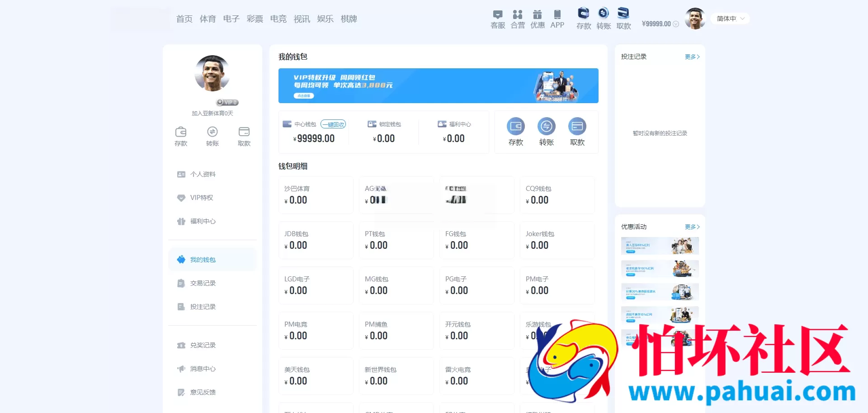This screenshot has width=868, height=413.
Task: Open 福利中心 in sidebar menu
Action: tap(212, 221)
